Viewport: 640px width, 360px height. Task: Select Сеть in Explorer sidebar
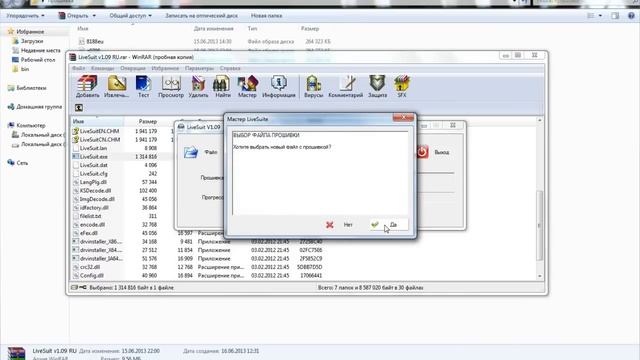click(22, 163)
